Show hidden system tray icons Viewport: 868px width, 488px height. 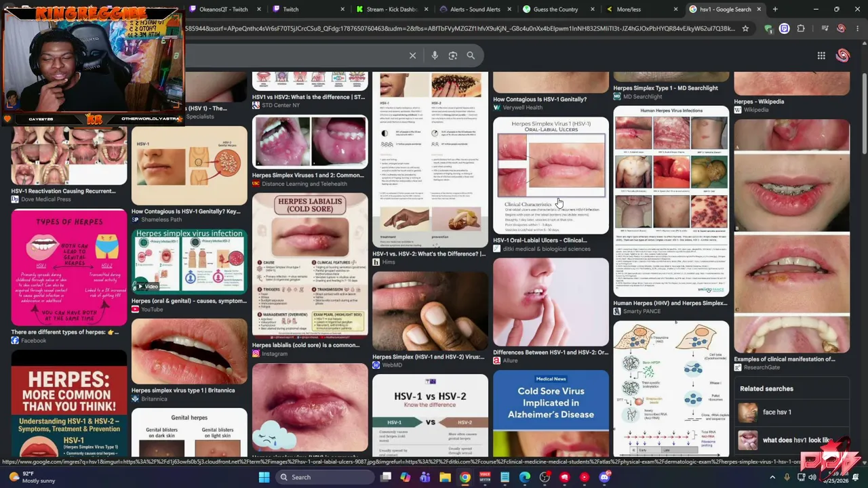pyautogui.click(x=772, y=477)
